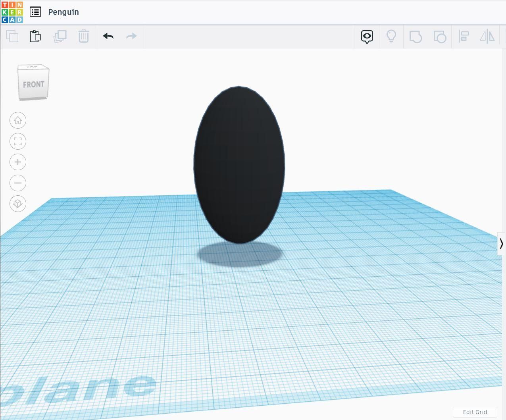506x420 pixels.
Task: Open the dashboard list menu
Action: click(35, 12)
